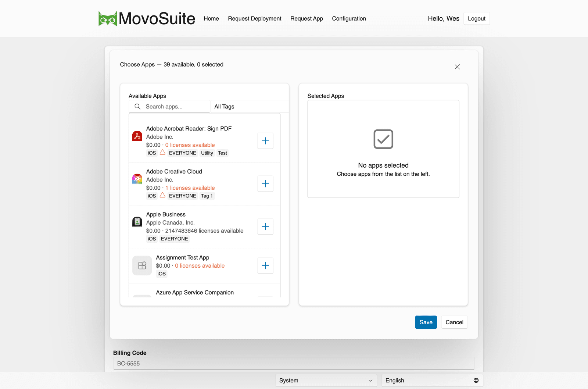Screen dimensions: 588x389
Task: Click the 'No apps selected' message
Action: [x=383, y=165]
